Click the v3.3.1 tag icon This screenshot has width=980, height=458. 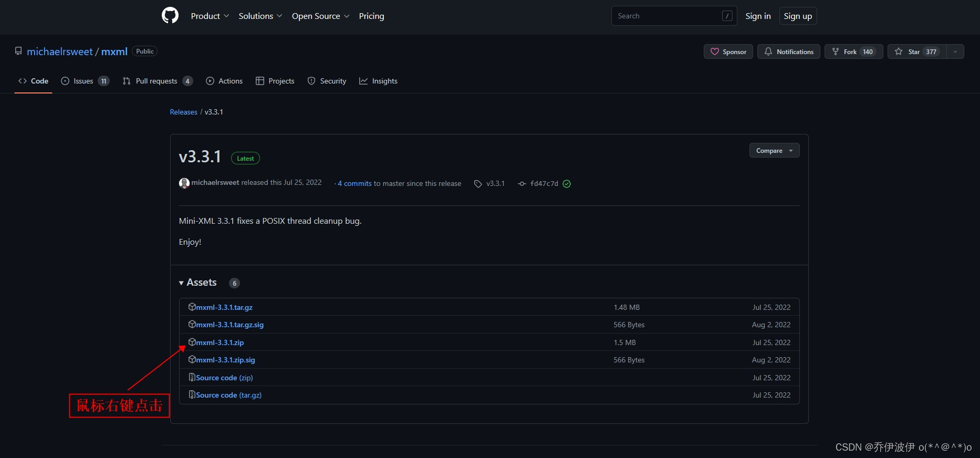(x=478, y=184)
